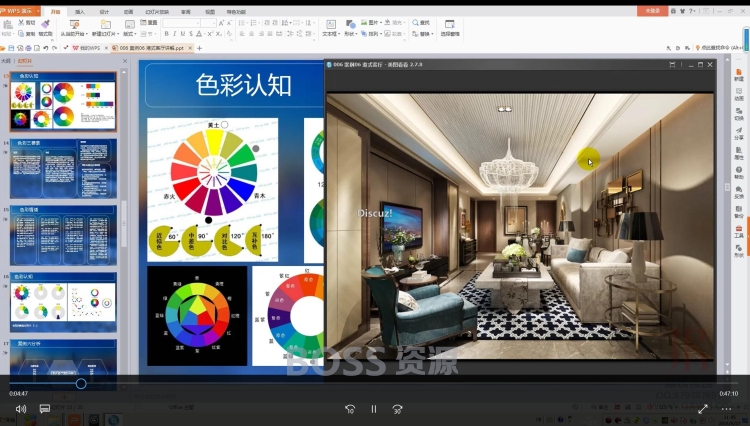Viewport: 750px width, 426px height.
Task: Click the expand to fullscreen arrow in player
Action: (x=703, y=409)
